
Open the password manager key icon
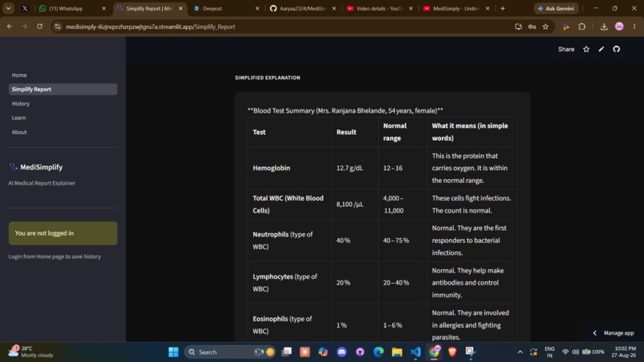click(532, 26)
